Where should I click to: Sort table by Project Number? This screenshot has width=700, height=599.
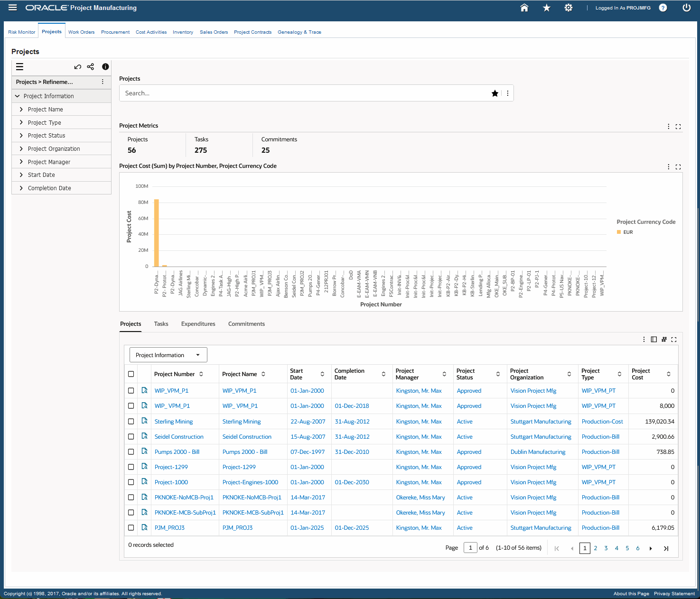pyautogui.click(x=201, y=374)
